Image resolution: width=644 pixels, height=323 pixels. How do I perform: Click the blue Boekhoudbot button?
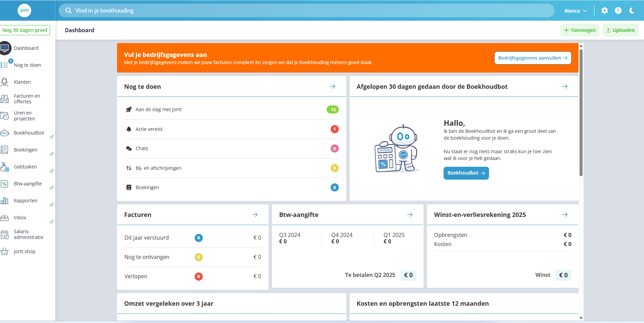tap(466, 173)
